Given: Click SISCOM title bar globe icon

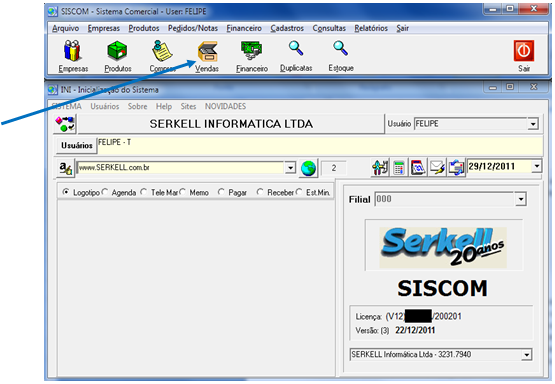Looking at the screenshot, I should click(x=52, y=11).
